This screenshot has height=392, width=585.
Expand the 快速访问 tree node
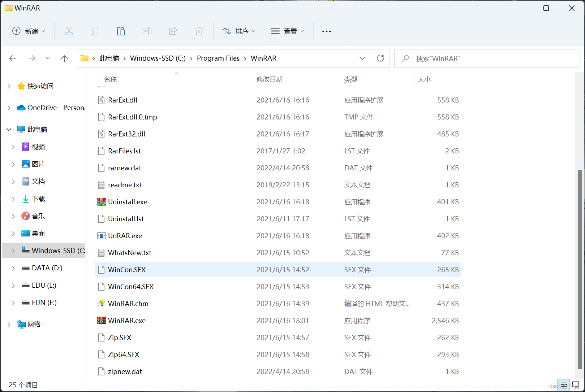pos(9,86)
